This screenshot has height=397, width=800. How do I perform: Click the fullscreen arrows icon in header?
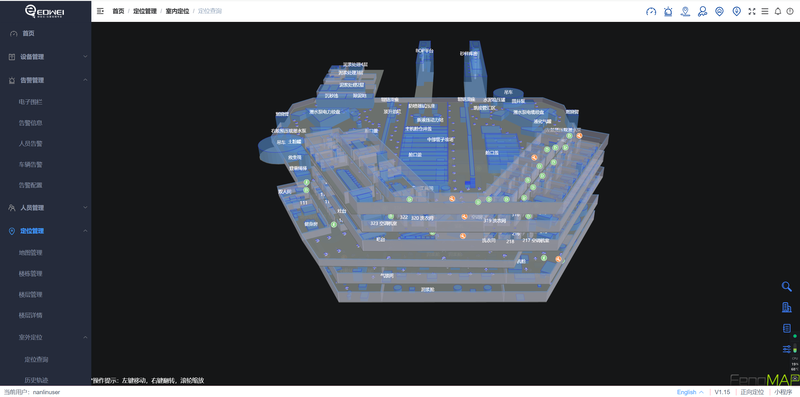751,11
